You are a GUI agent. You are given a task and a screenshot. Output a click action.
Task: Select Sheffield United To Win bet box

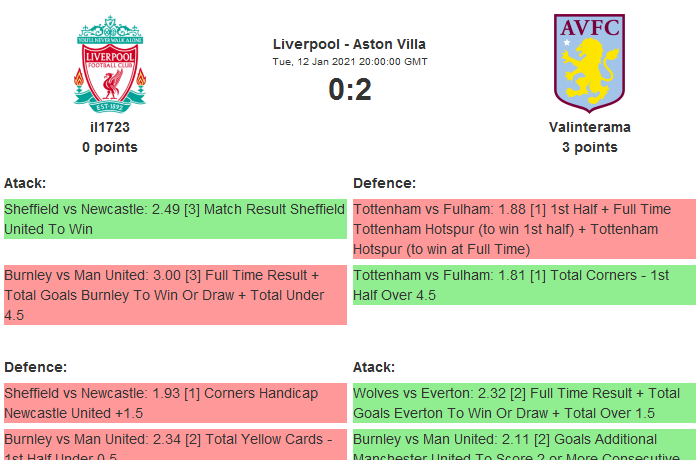coord(175,219)
